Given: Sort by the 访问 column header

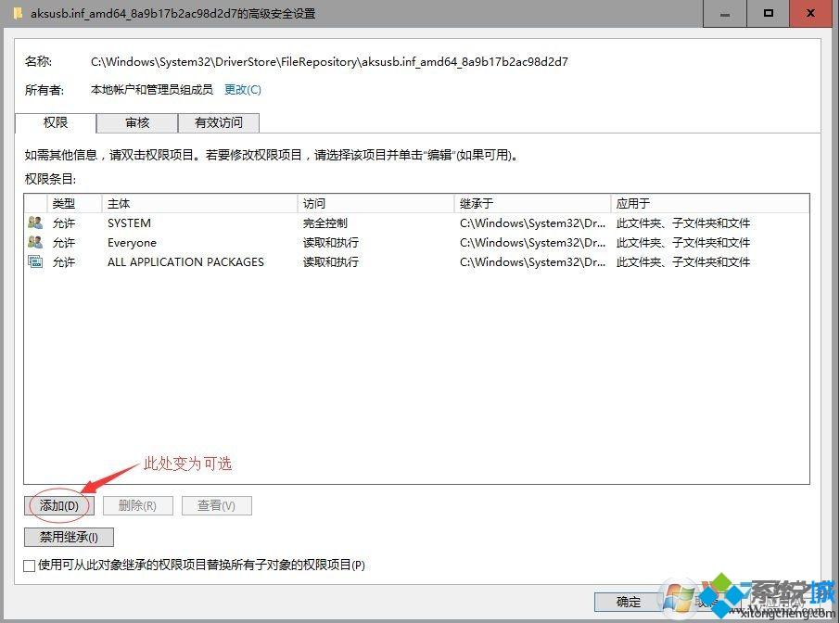Looking at the screenshot, I should pos(375,204).
